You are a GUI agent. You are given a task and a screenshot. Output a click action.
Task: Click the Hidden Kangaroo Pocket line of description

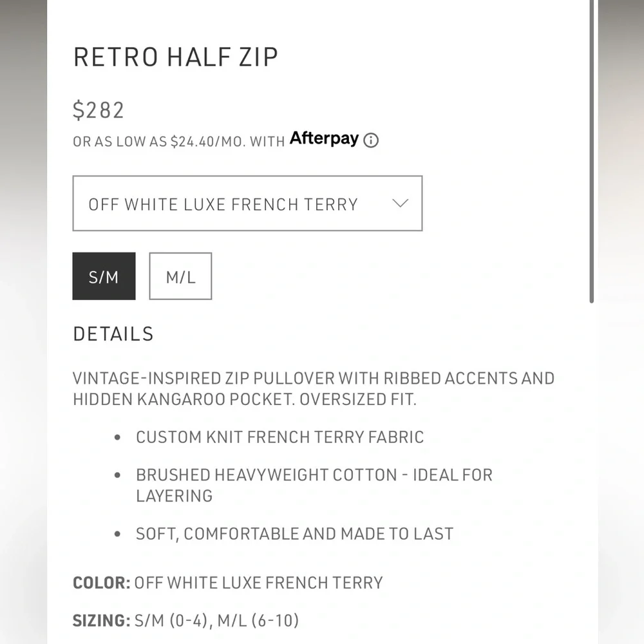tap(244, 399)
